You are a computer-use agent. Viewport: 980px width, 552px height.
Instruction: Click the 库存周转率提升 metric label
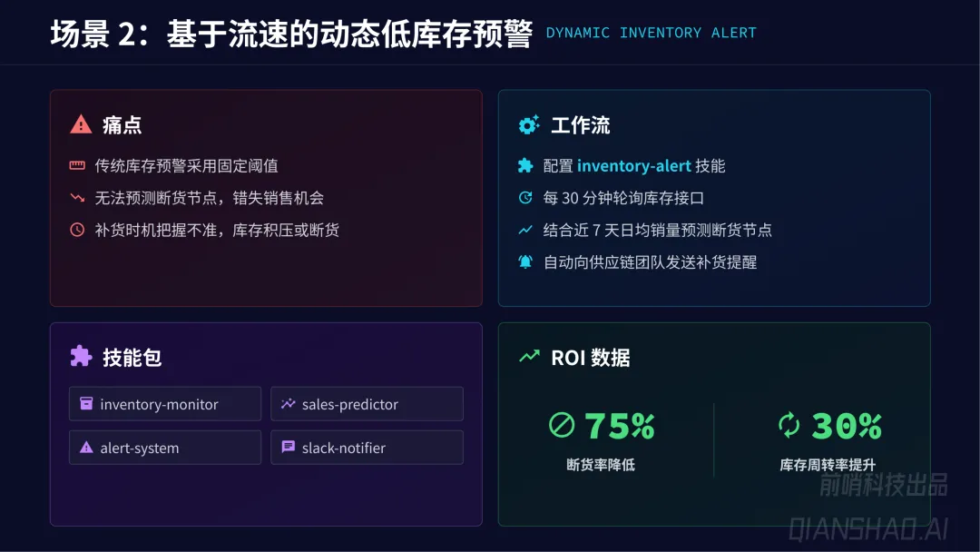pos(828,465)
